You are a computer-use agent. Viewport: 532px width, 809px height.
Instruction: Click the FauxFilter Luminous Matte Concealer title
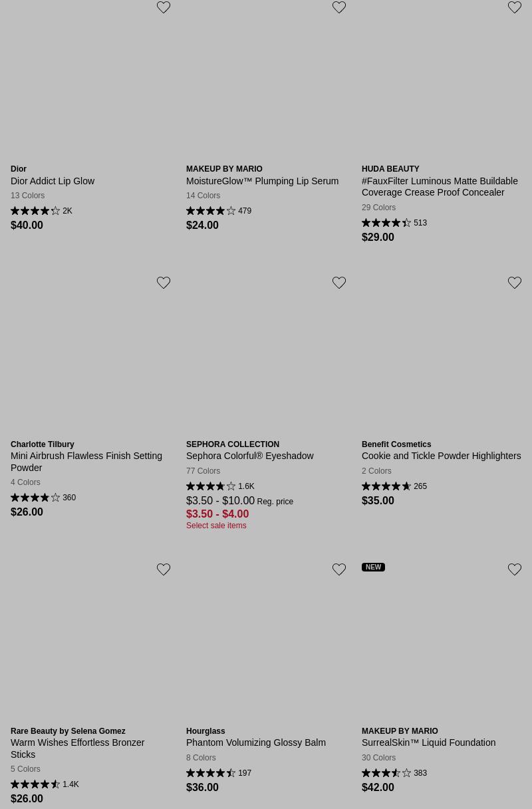pos(439,186)
